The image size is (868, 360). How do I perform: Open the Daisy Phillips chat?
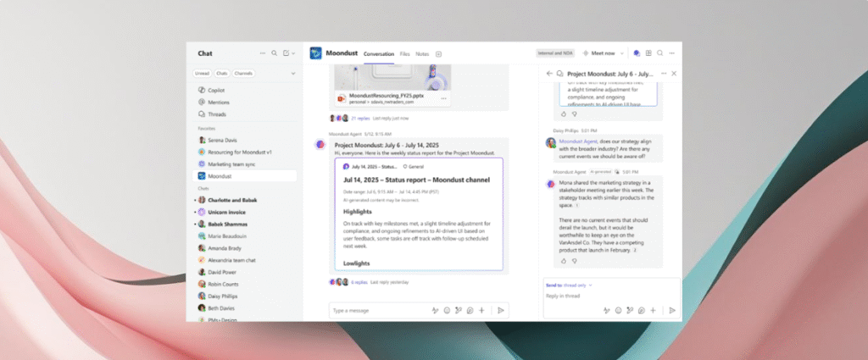pyautogui.click(x=245, y=296)
